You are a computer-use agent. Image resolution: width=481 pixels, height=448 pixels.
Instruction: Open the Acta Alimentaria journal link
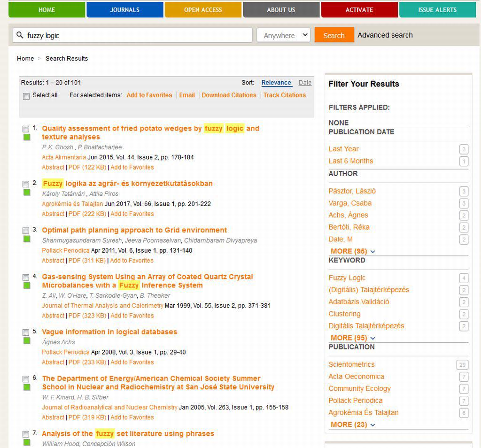(64, 157)
